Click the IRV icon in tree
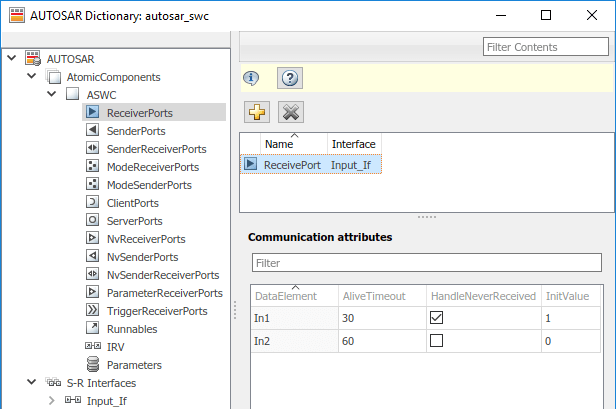The width and height of the screenshot is (616, 409). tap(93, 347)
